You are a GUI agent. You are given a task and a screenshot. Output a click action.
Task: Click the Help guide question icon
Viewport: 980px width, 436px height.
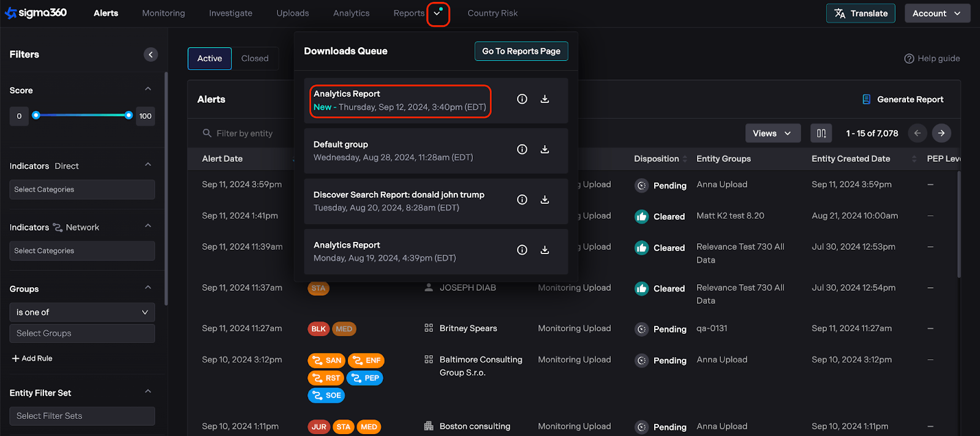click(x=909, y=59)
